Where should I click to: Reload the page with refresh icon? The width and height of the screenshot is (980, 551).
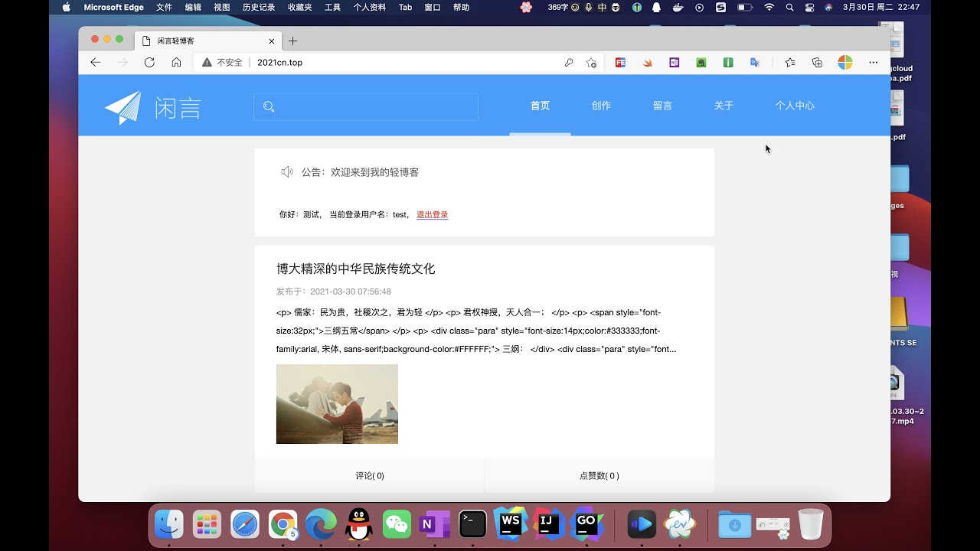point(149,63)
